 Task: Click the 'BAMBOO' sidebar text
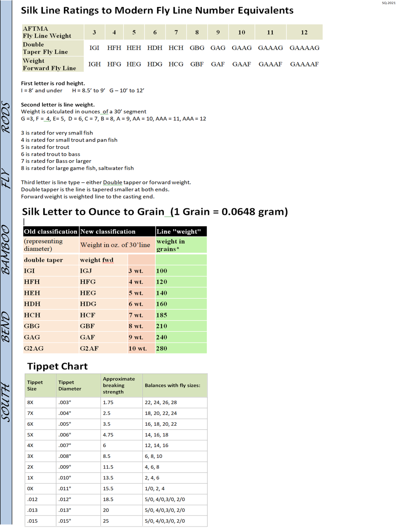pos(6,250)
